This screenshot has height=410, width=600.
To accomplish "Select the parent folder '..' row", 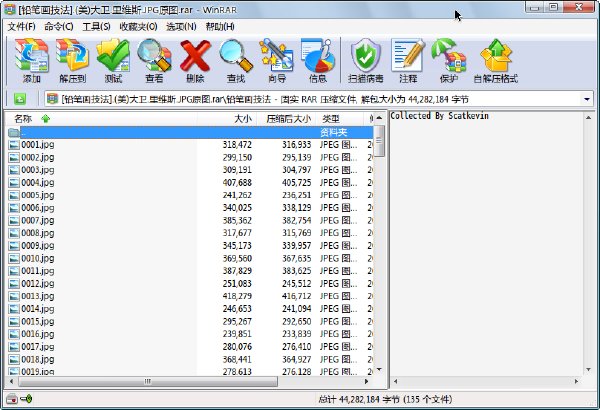I will point(190,132).
